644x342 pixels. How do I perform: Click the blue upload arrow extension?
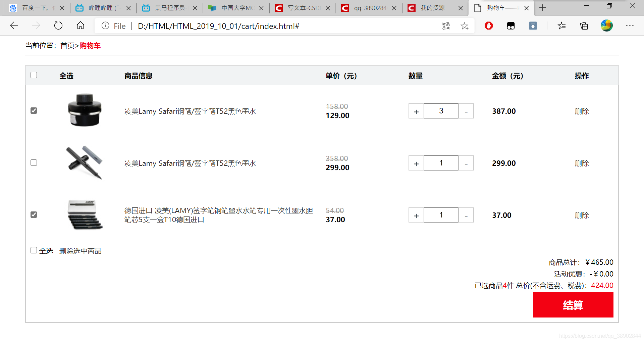click(533, 26)
